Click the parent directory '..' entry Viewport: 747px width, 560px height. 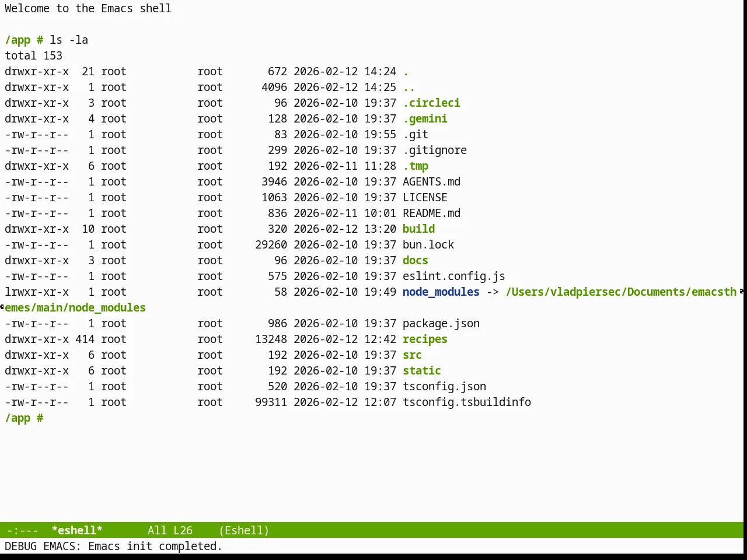tap(409, 87)
